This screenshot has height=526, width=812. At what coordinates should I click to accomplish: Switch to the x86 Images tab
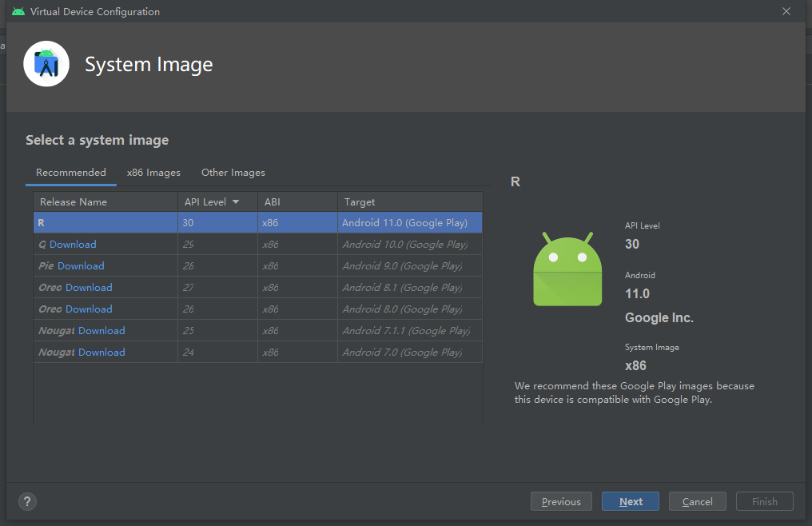click(x=153, y=172)
